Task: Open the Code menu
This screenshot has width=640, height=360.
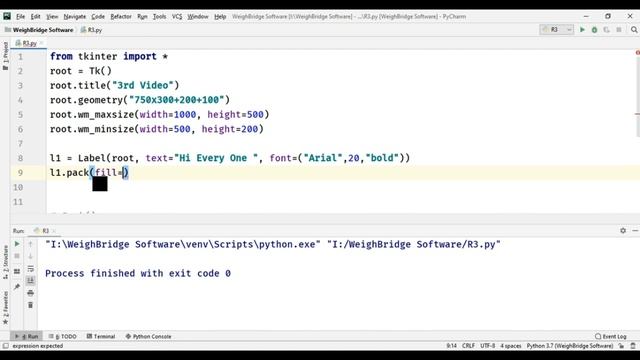Action: click(x=98, y=16)
